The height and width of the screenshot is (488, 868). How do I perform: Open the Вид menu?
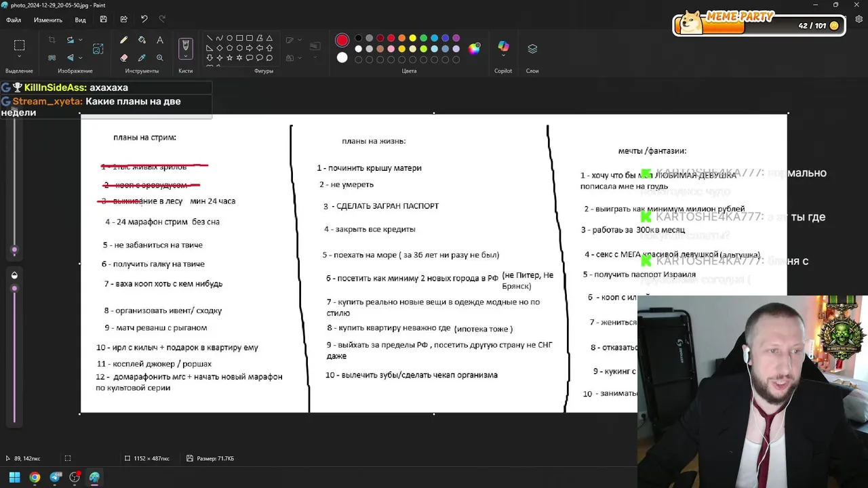[x=80, y=20]
